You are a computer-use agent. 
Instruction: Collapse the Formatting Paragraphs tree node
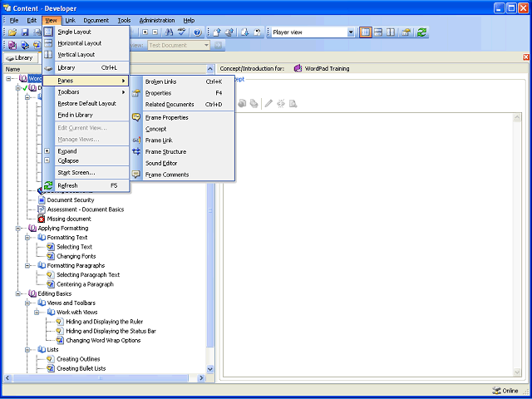click(27, 265)
